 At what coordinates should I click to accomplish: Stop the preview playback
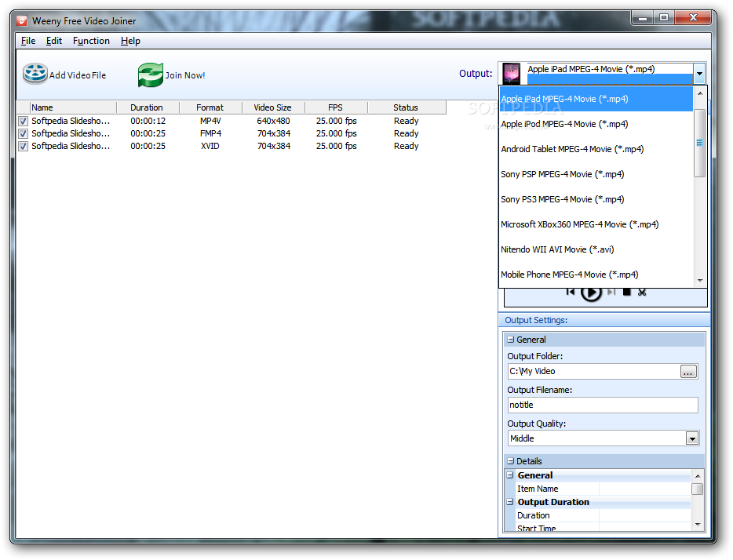[627, 292]
